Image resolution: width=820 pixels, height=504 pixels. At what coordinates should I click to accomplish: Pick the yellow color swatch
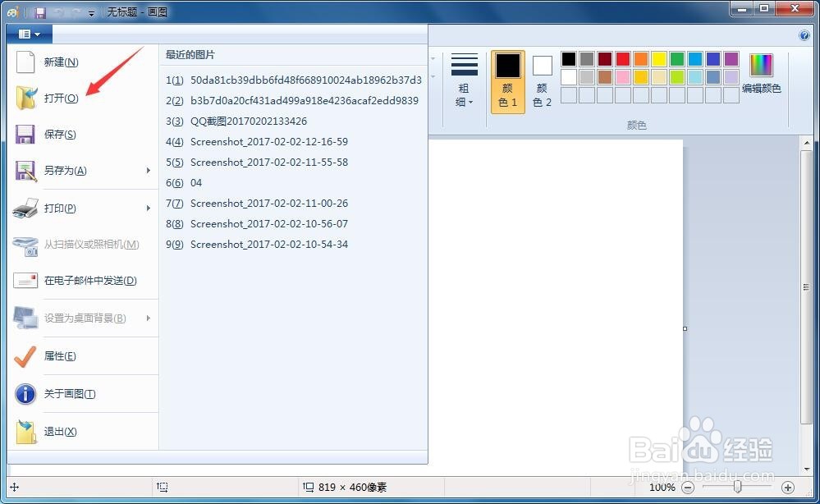[659, 58]
